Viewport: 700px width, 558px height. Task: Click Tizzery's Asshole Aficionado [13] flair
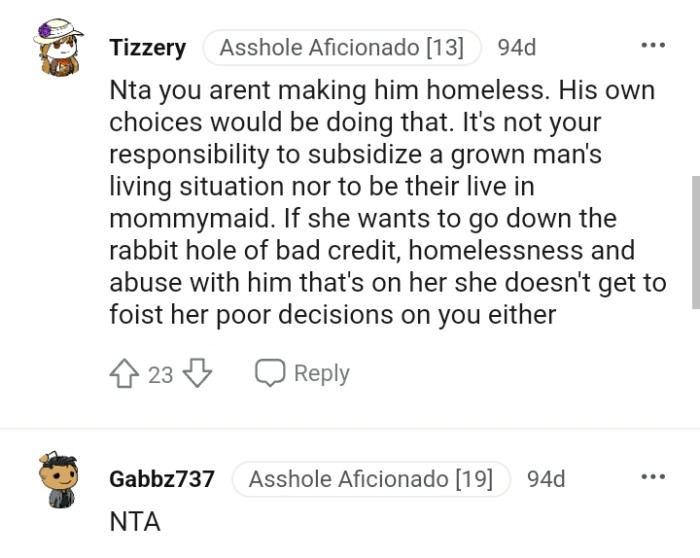coord(342,47)
